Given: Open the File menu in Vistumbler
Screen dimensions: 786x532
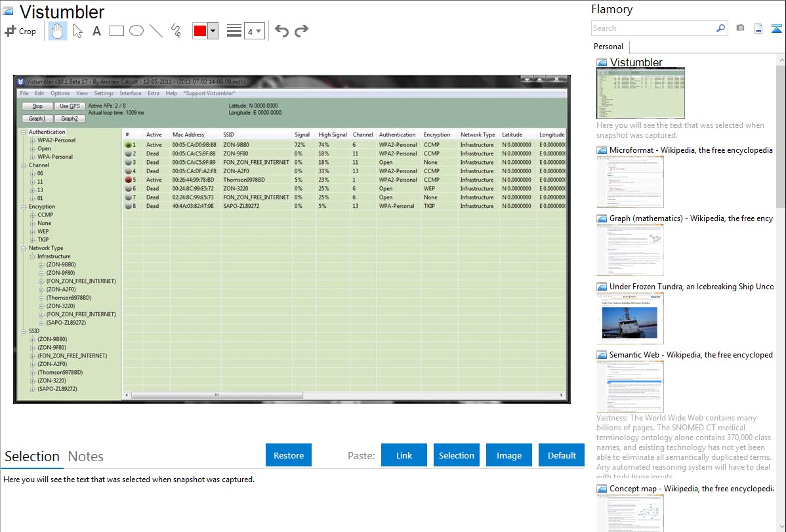Looking at the screenshot, I should 24,93.
